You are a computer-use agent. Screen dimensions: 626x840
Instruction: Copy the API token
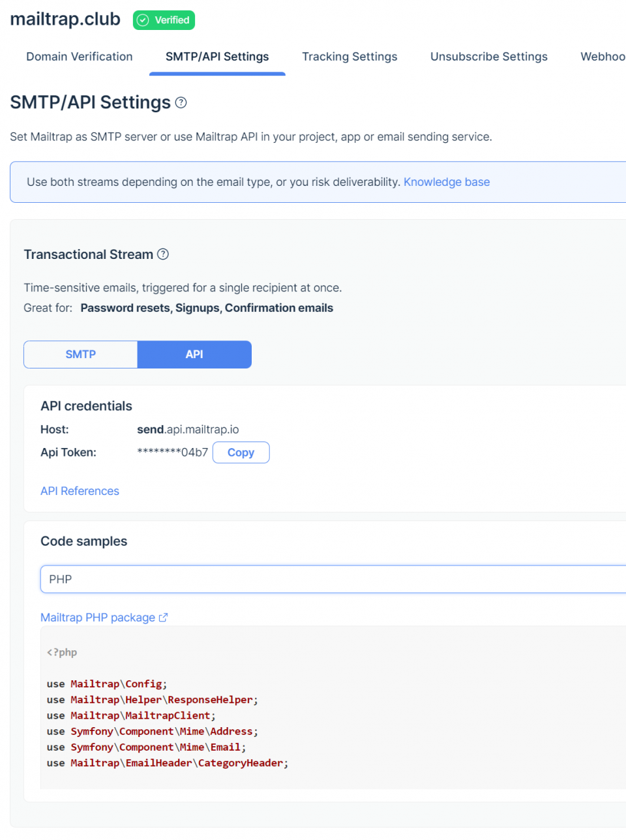(x=241, y=452)
